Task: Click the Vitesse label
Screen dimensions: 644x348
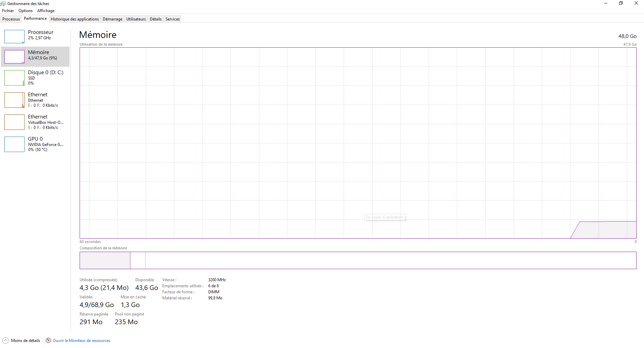Action: click(169, 280)
